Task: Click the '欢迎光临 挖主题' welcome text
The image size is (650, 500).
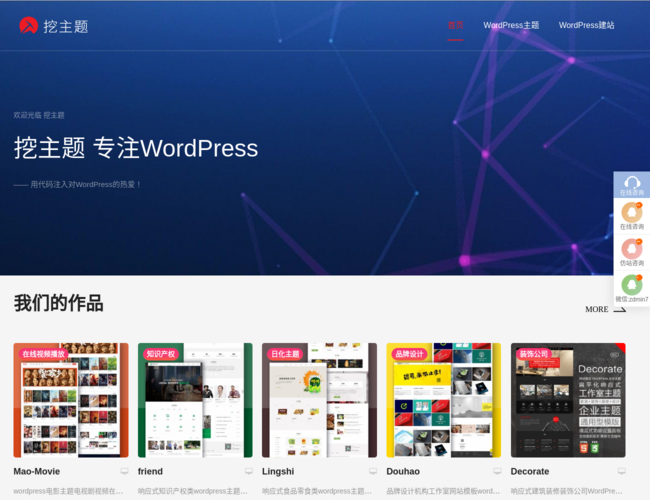Action: pyautogui.click(x=39, y=115)
